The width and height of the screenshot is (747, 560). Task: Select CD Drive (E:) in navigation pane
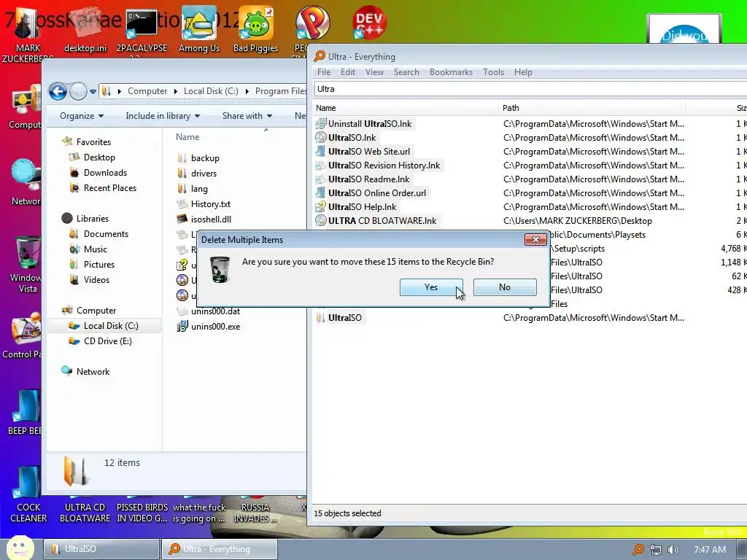(x=108, y=341)
